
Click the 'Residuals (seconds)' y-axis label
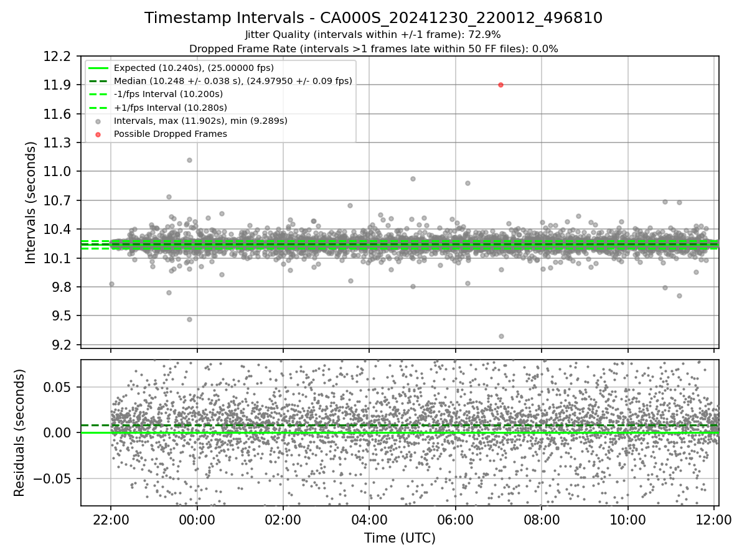tap(19, 432)
